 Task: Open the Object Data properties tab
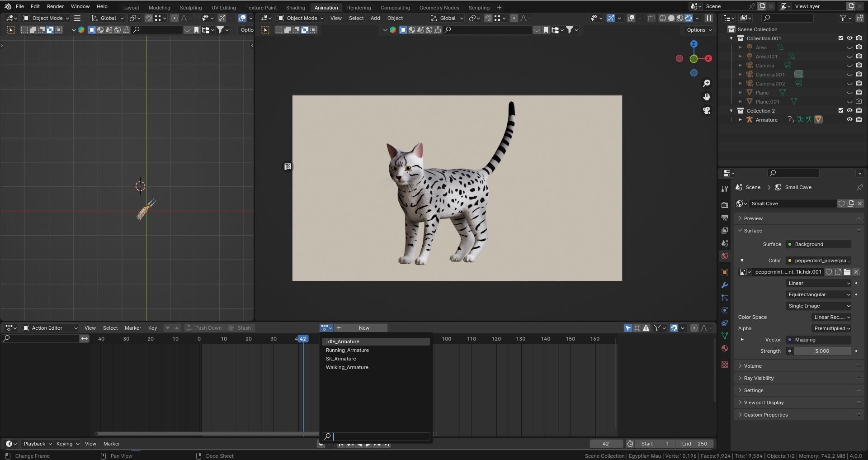[725, 336]
